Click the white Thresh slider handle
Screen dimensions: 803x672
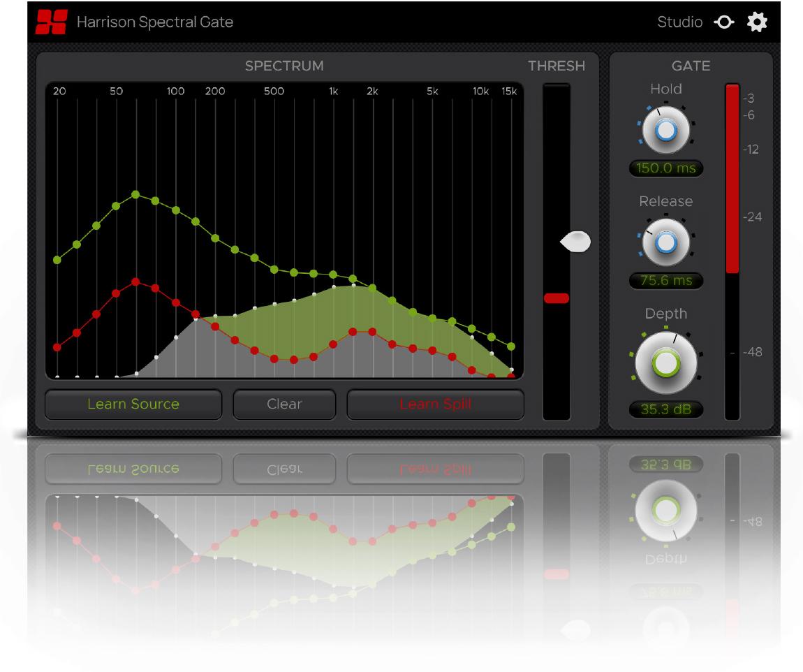click(x=575, y=242)
